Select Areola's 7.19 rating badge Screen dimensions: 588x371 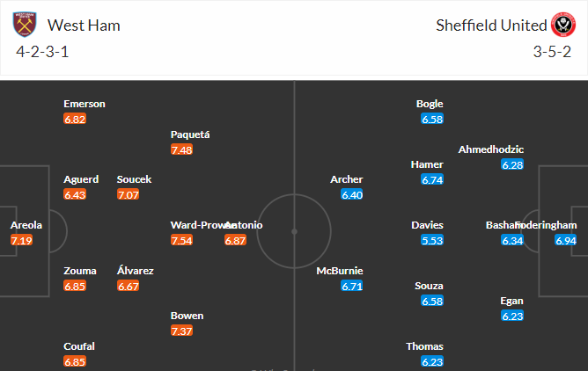tap(22, 240)
